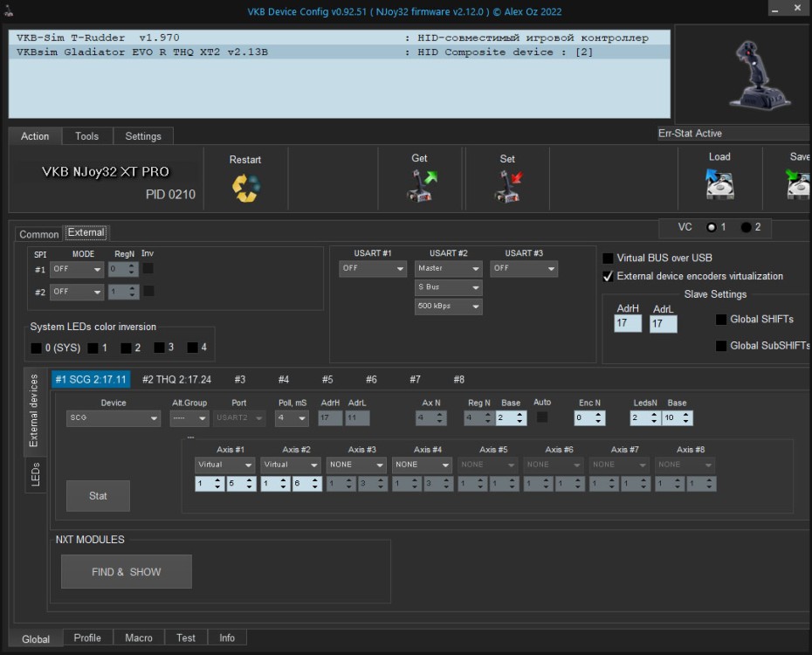Screen dimensions: 812x655
Task: Open the Axis #1 Virtual dropdown
Action: (x=224, y=465)
